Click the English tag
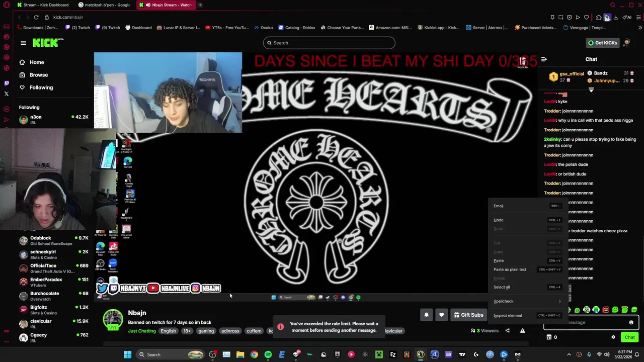Image resolution: width=644 pixels, height=362 pixels. (168, 331)
